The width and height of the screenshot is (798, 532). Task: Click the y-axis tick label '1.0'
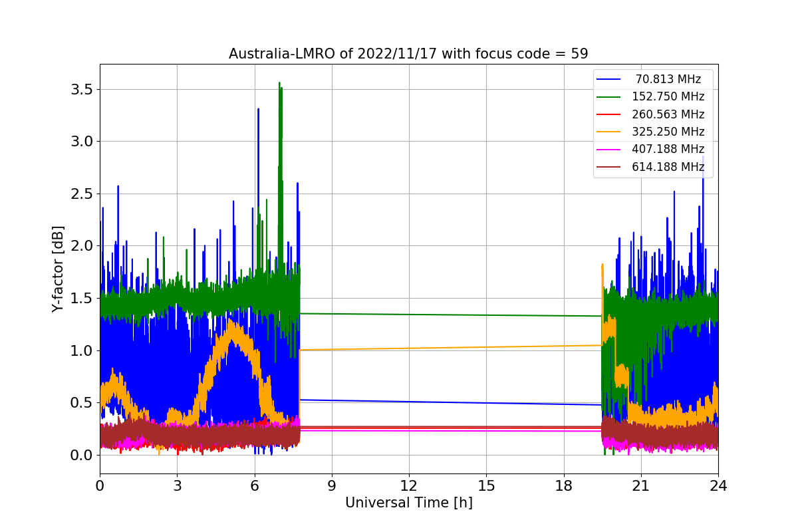pos(82,350)
